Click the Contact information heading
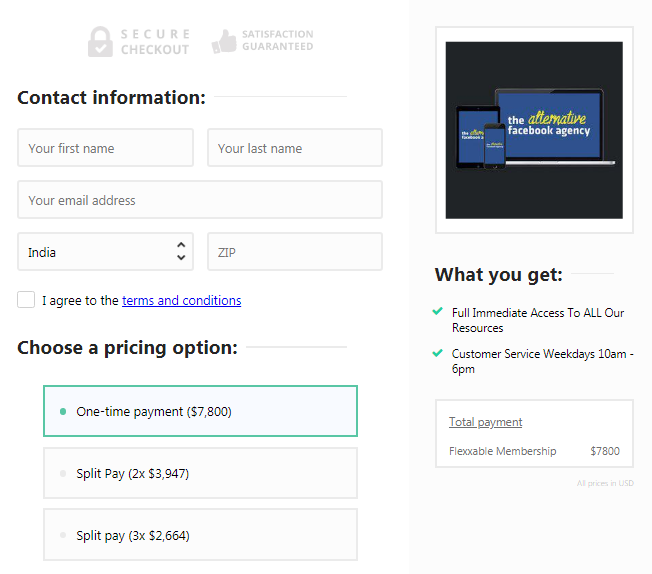The image size is (652, 574). click(x=111, y=97)
